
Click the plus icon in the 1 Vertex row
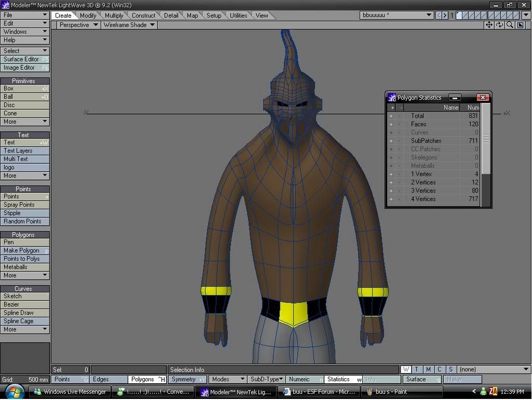pos(391,174)
